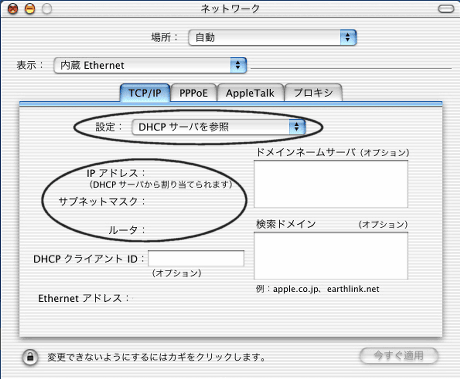Click the 今すぐ適用 (Apply Now) button
The image size is (460, 379).
[399, 356]
